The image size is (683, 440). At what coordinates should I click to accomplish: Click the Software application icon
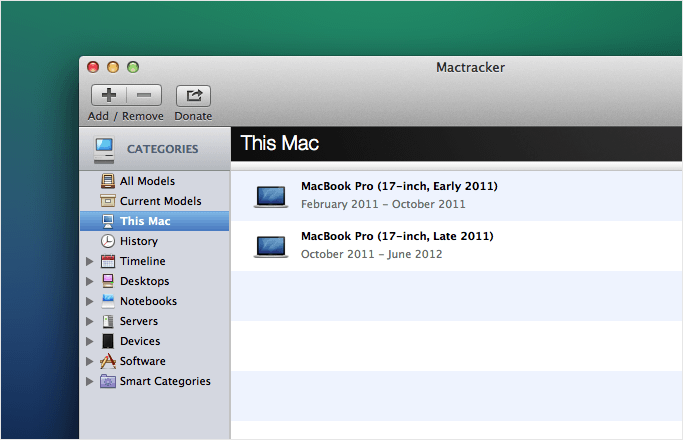click(108, 361)
